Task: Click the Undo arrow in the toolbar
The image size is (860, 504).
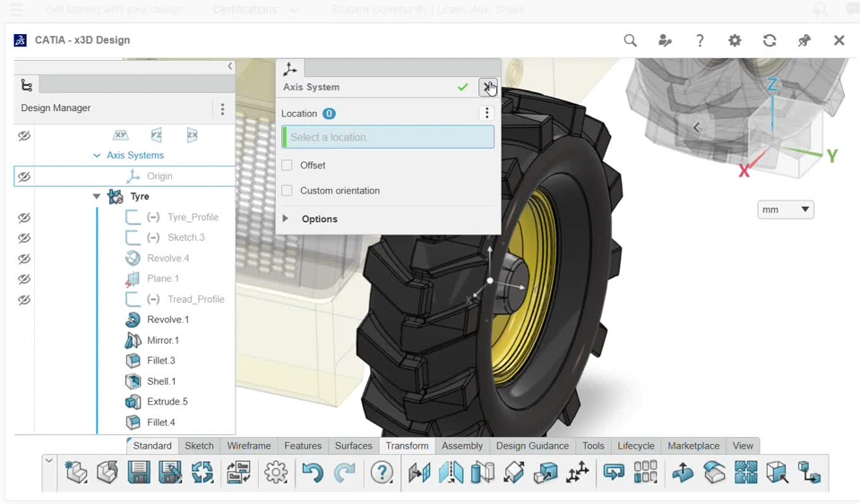Action: point(312,473)
